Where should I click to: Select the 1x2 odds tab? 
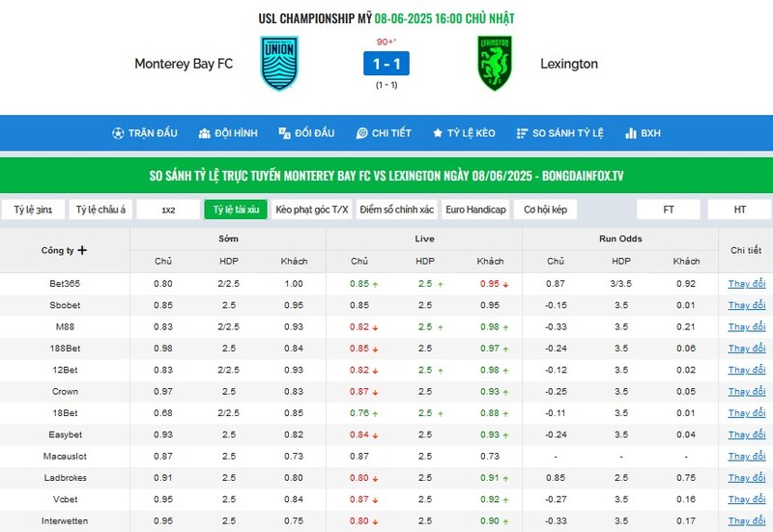tap(168, 210)
